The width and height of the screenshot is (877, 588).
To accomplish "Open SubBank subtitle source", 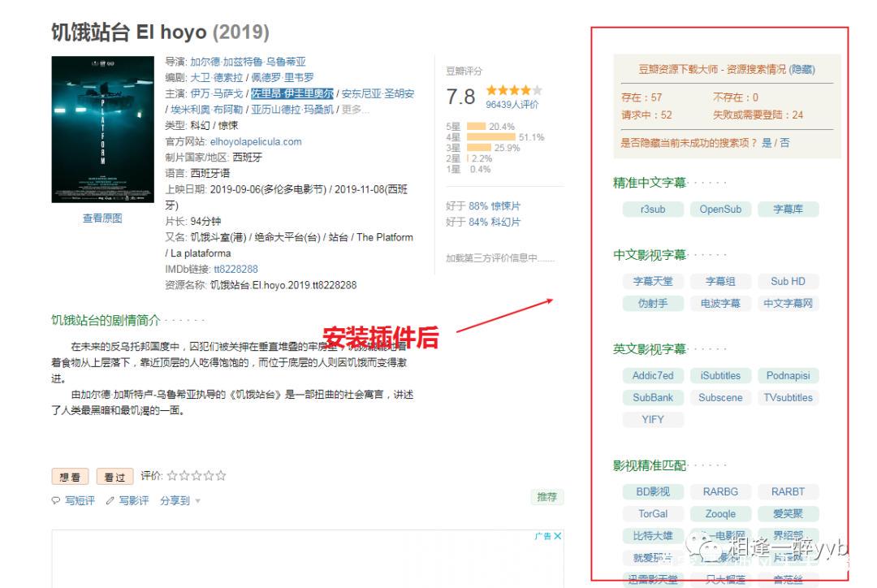I will (x=653, y=398).
